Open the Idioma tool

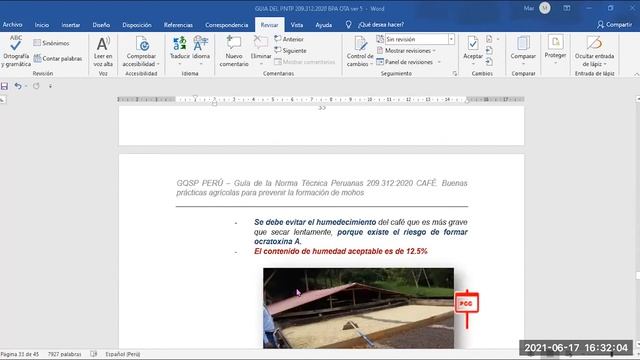point(201,50)
